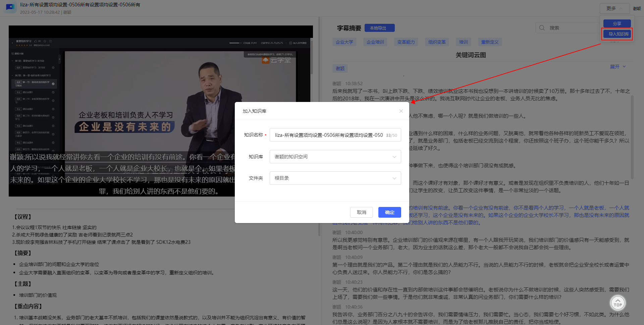
Task: Click the 10:40:09 transcript timestamp
Action: (x=354, y=257)
